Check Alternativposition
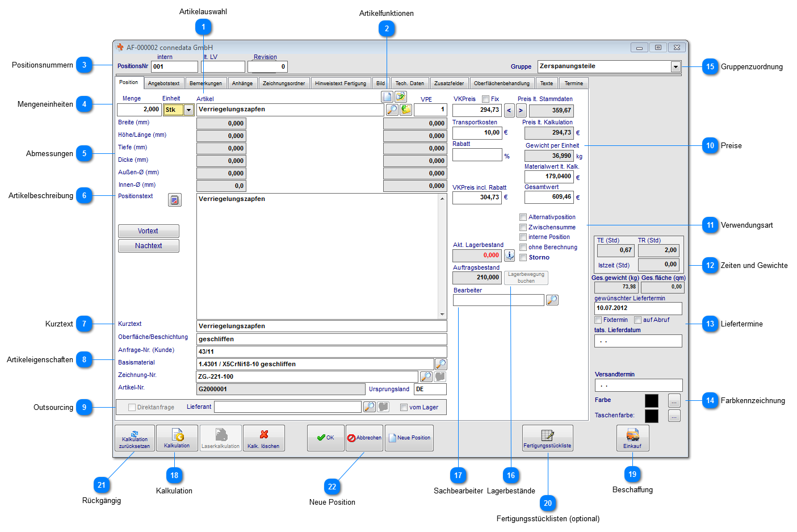 [523, 217]
